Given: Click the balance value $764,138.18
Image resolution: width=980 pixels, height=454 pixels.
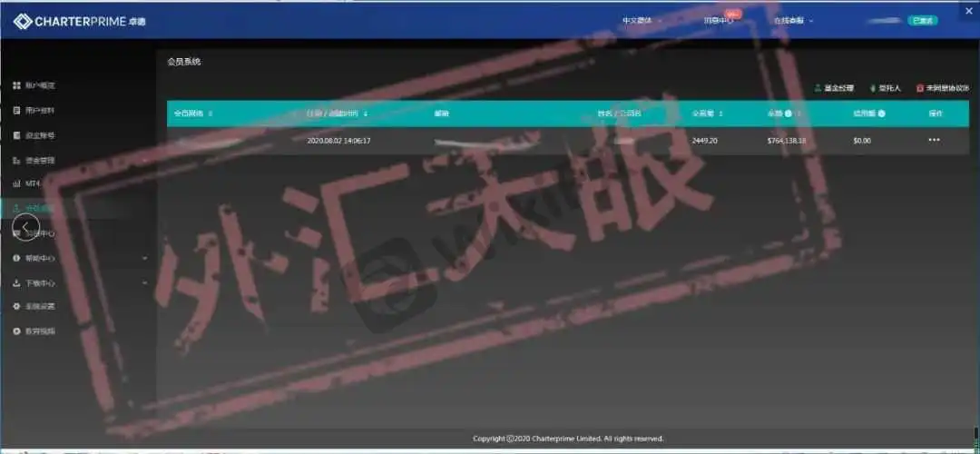Looking at the screenshot, I should pyautogui.click(x=786, y=141).
